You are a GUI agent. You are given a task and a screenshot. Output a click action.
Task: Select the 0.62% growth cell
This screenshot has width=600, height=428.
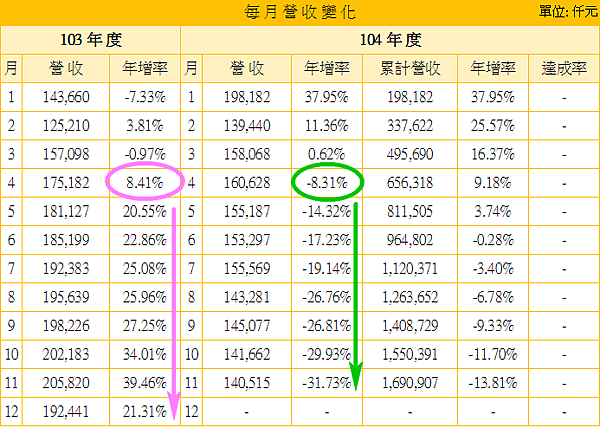326,154
